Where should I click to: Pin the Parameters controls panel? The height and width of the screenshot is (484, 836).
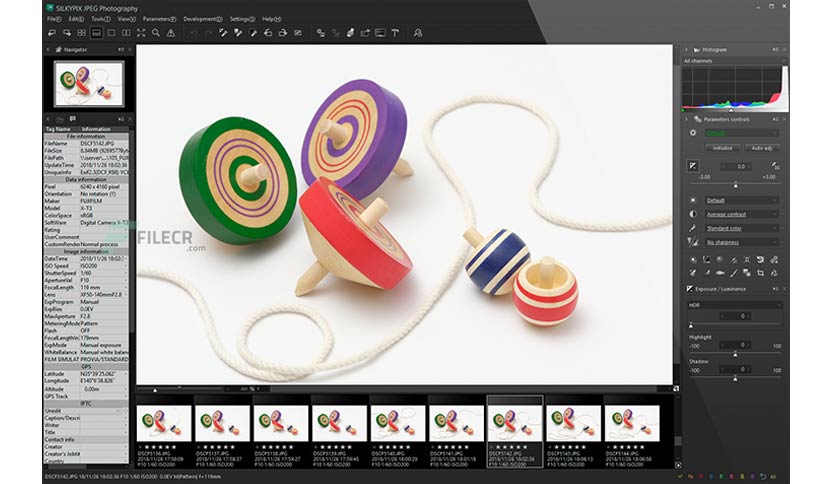point(775,119)
